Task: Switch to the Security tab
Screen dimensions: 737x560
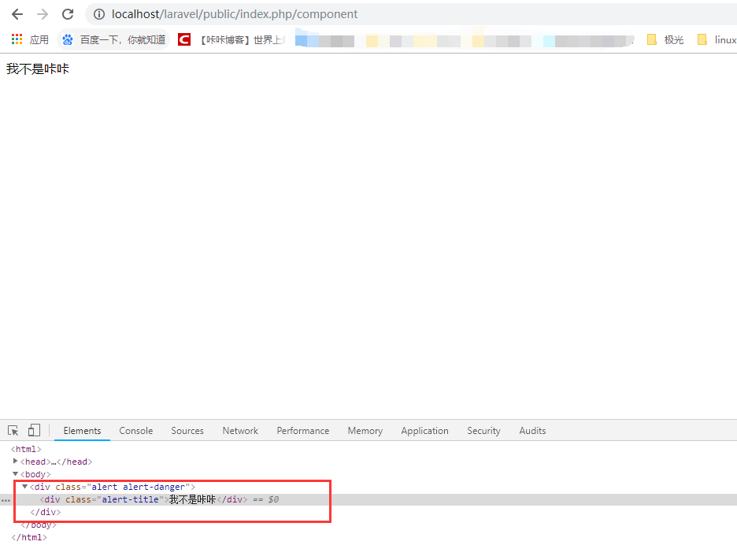Action: coord(483,431)
